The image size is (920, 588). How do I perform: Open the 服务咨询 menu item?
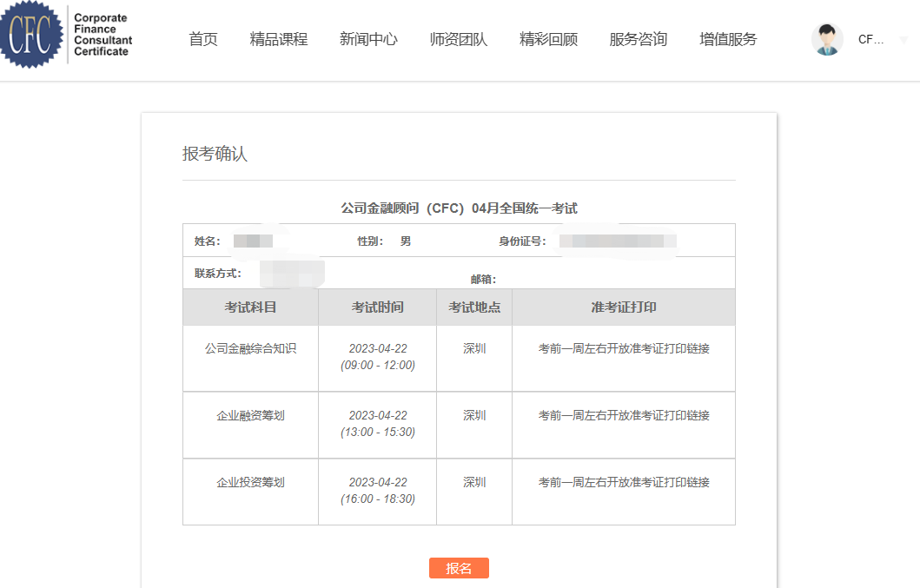[639, 39]
